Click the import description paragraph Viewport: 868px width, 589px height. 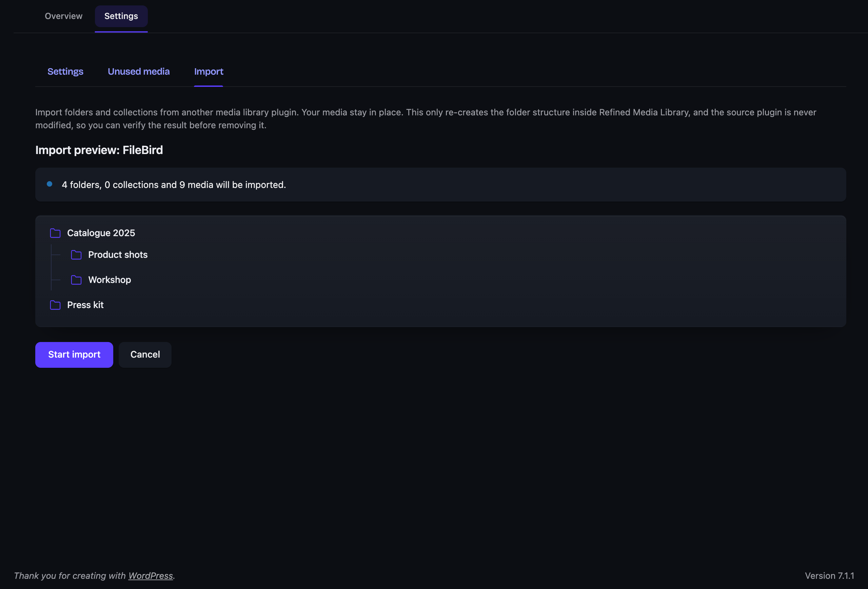426,119
